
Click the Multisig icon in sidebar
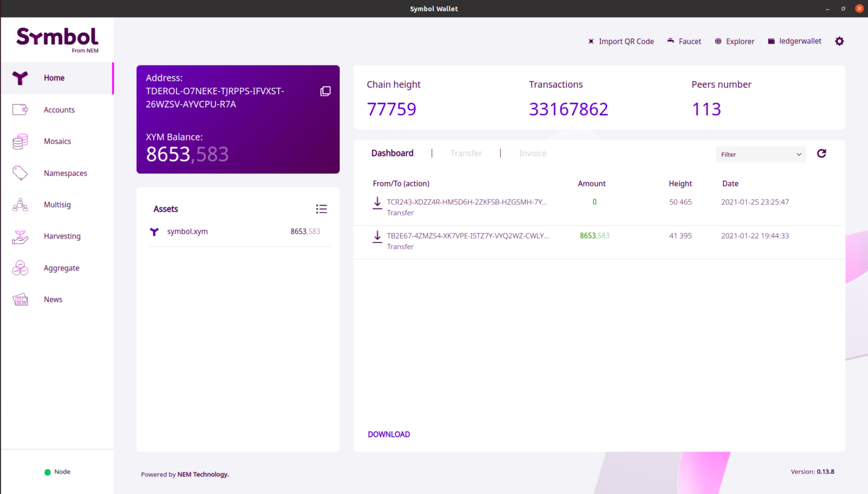pyautogui.click(x=20, y=205)
